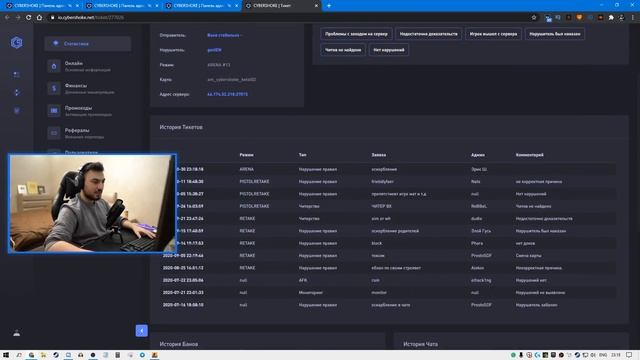
Task: Switch to the third CYBERSHOKE browser tab
Action: pos(201,6)
